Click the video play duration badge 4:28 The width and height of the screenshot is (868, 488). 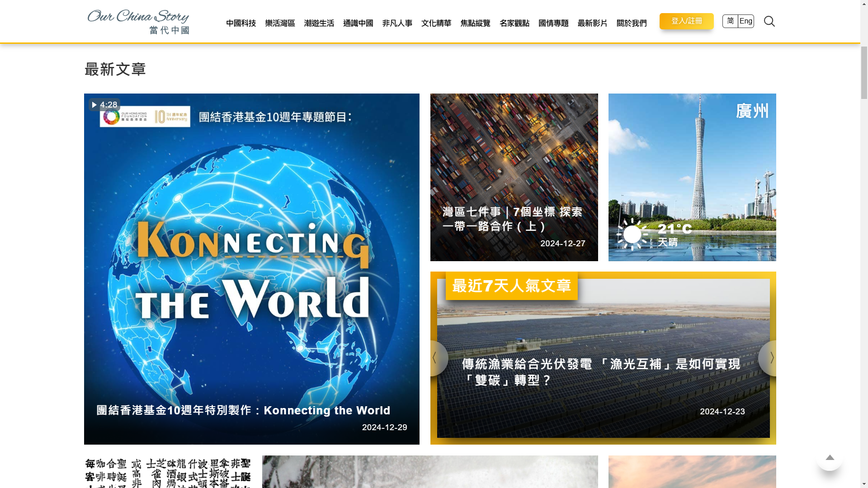click(104, 105)
